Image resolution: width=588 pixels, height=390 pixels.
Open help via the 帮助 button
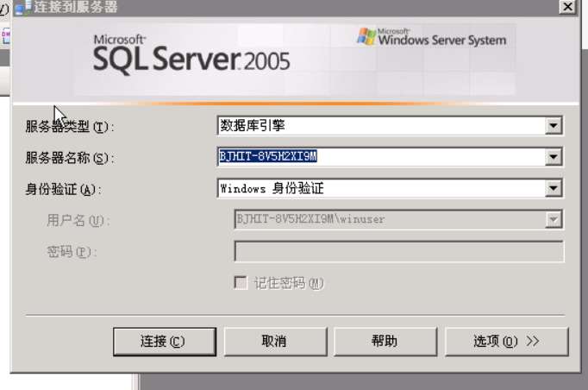(x=385, y=342)
